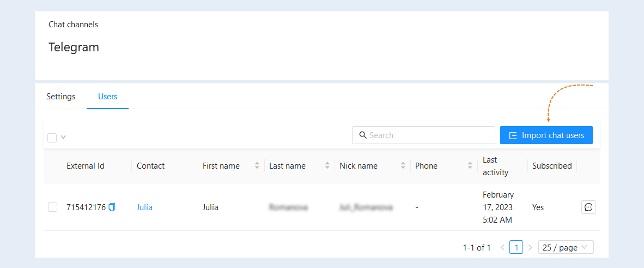
Task: Expand the bulk selection dropdown chevron
Action: pos(63,137)
